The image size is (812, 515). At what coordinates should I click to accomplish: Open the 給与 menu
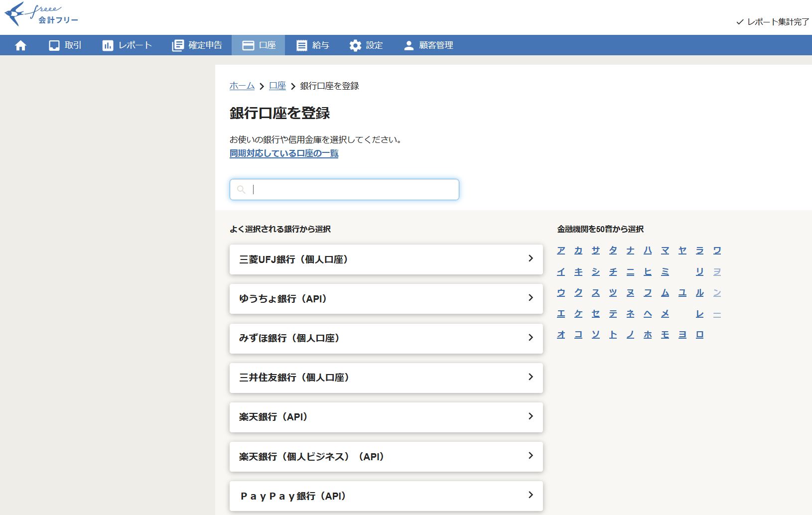point(313,45)
